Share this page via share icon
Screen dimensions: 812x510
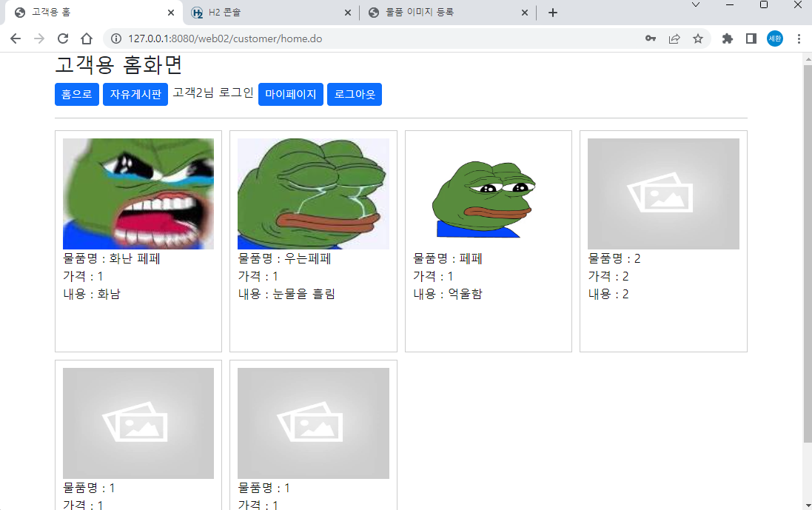point(674,38)
